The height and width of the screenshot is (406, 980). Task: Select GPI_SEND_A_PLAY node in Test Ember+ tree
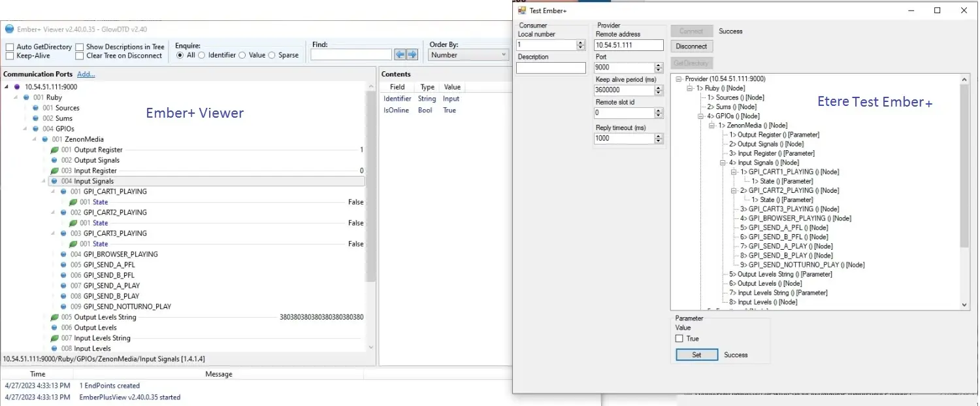click(778, 246)
